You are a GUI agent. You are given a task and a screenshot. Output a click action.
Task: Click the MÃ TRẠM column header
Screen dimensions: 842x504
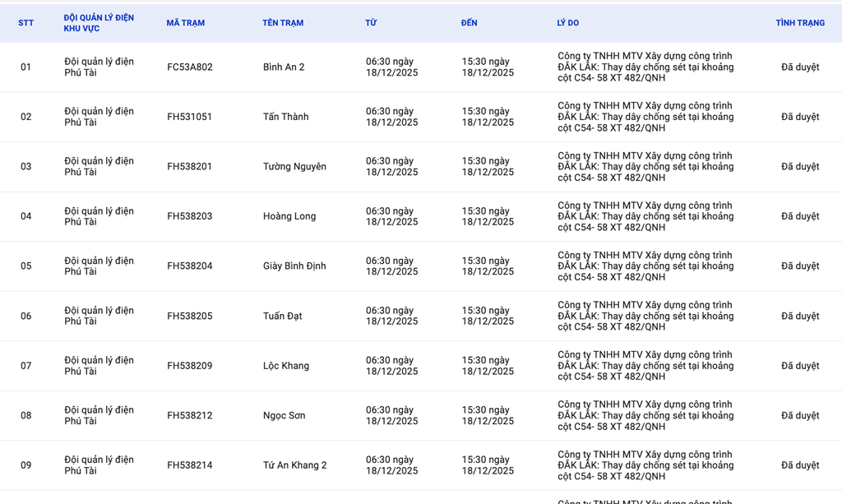185,23
